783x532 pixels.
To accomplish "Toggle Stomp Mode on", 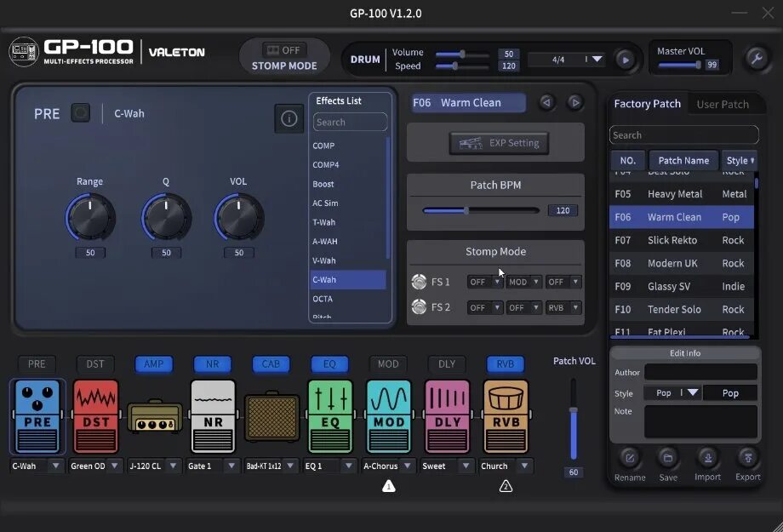I will [284, 50].
